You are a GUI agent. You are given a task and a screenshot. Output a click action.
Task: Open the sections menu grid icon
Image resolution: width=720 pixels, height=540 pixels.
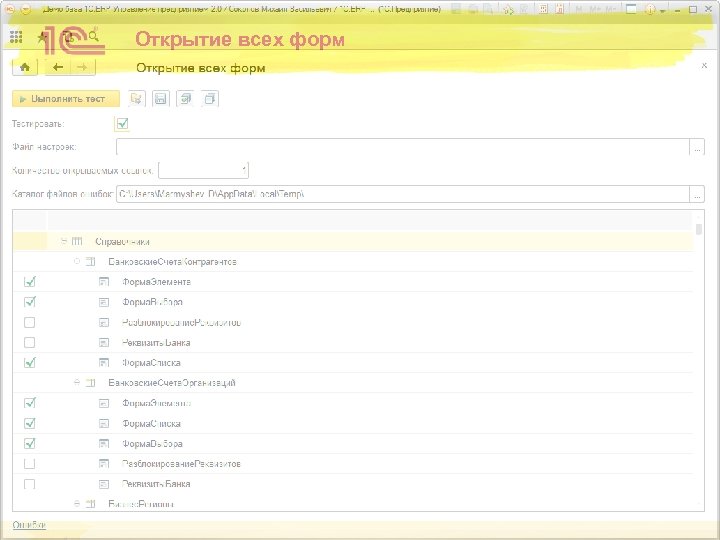pyautogui.click(x=16, y=37)
